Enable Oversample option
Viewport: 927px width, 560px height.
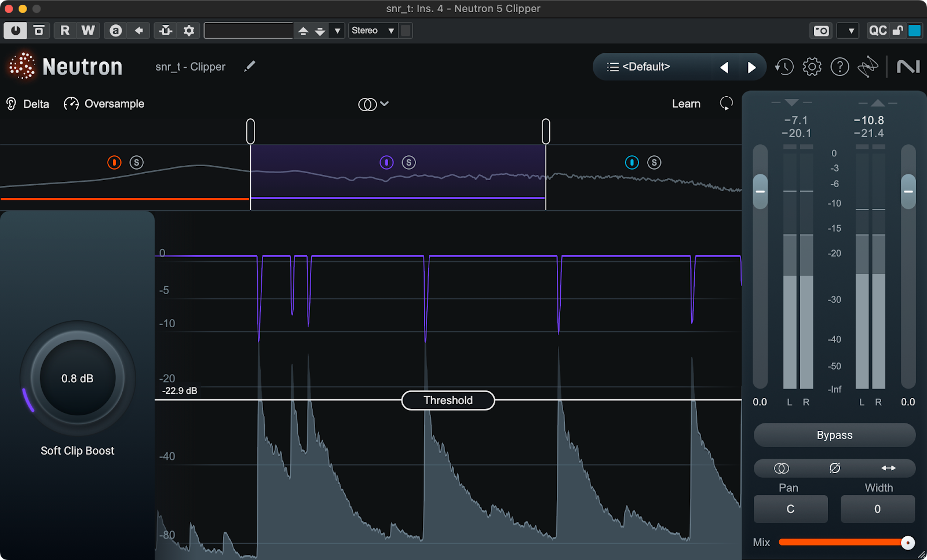(104, 104)
